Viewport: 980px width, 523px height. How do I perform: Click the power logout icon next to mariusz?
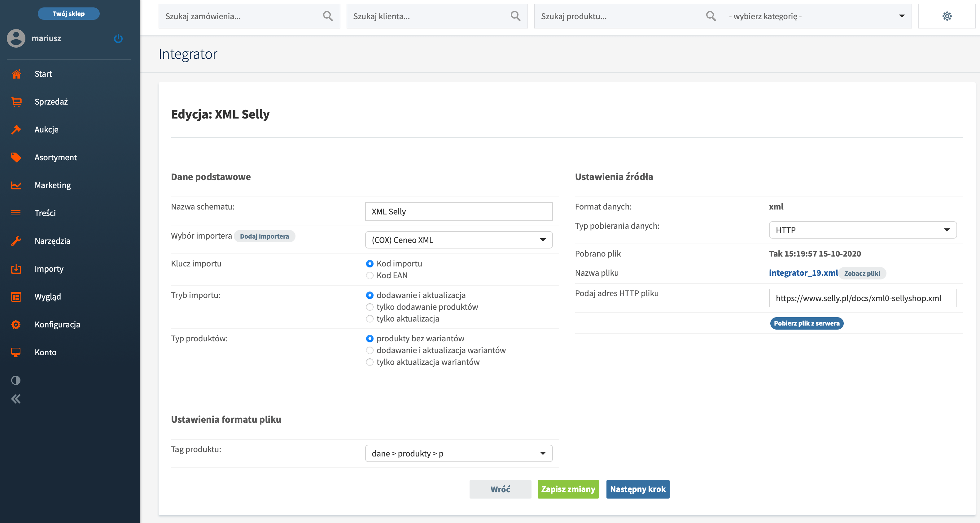pos(118,38)
